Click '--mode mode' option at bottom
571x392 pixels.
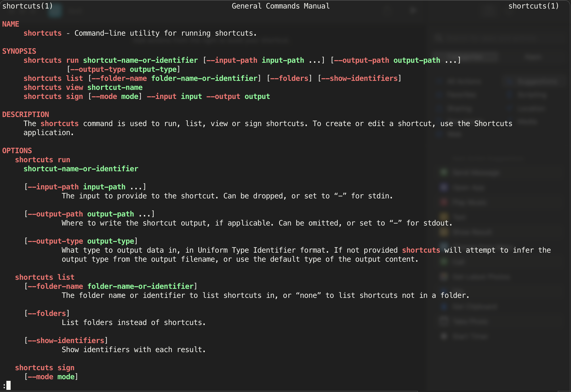click(51, 377)
